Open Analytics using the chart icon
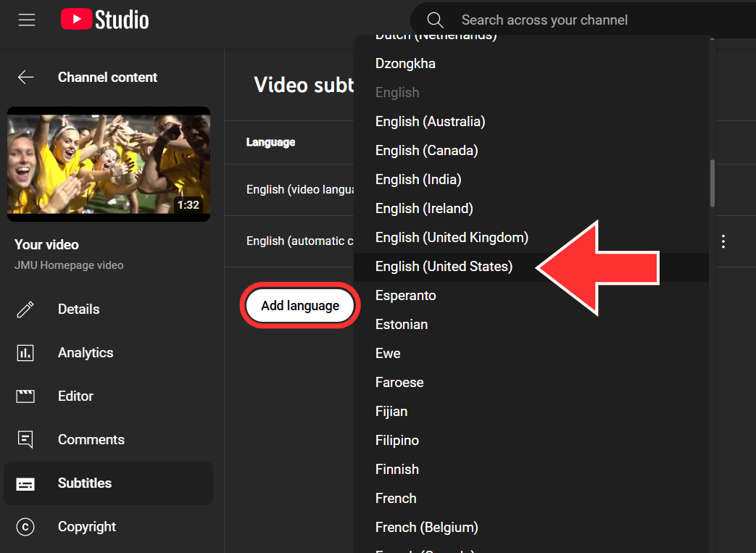This screenshot has height=553, width=756. pyautogui.click(x=25, y=353)
